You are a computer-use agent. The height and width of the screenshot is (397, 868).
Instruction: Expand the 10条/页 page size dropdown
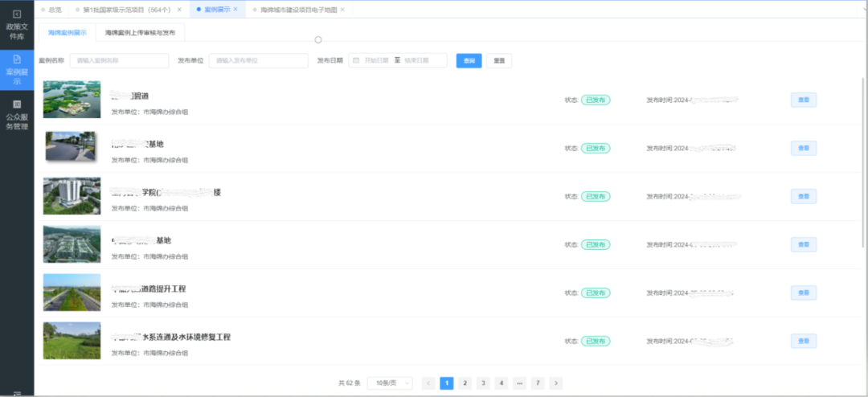(x=390, y=383)
